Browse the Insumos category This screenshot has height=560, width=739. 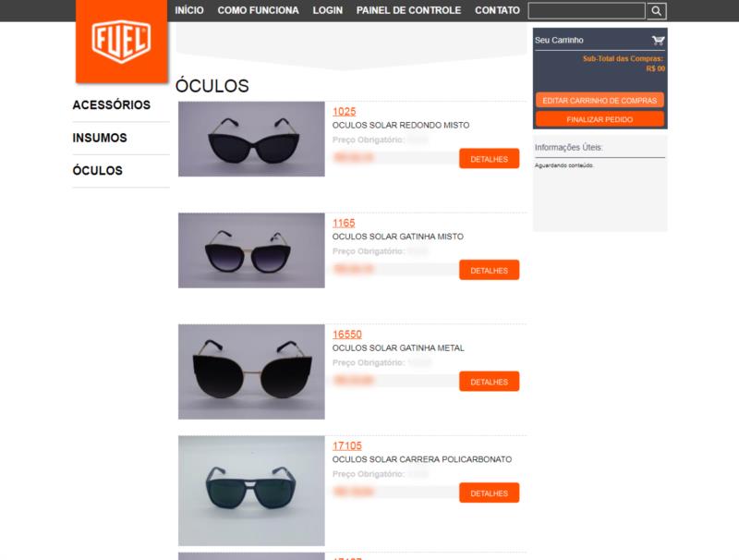[100, 138]
